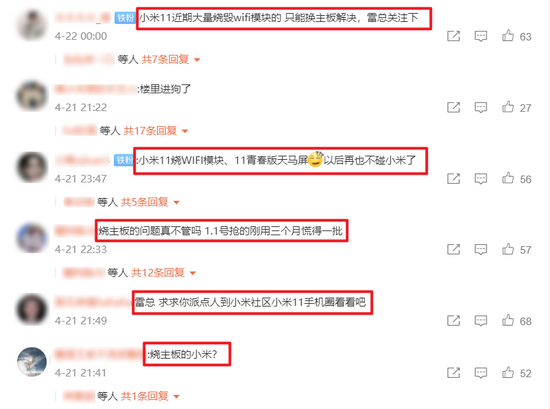Reply to the comment posted 4-21 22:33
Screen dimensions: 550x409
481,249
